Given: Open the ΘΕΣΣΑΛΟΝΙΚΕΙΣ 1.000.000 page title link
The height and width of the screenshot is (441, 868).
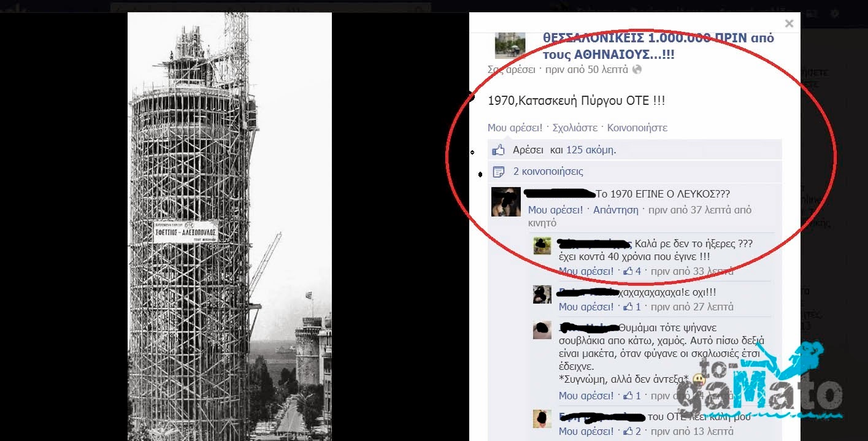Looking at the screenshot, I should (x=658, y=46).
